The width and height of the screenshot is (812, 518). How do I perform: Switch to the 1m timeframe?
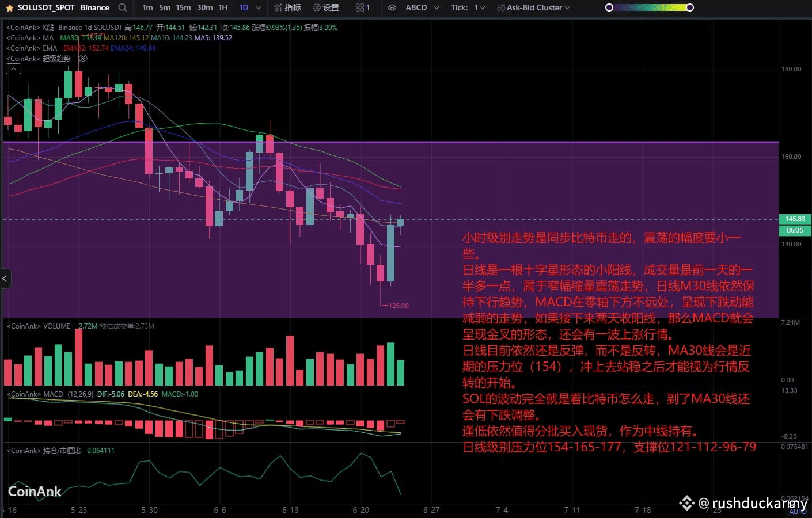tap(147, 7)
